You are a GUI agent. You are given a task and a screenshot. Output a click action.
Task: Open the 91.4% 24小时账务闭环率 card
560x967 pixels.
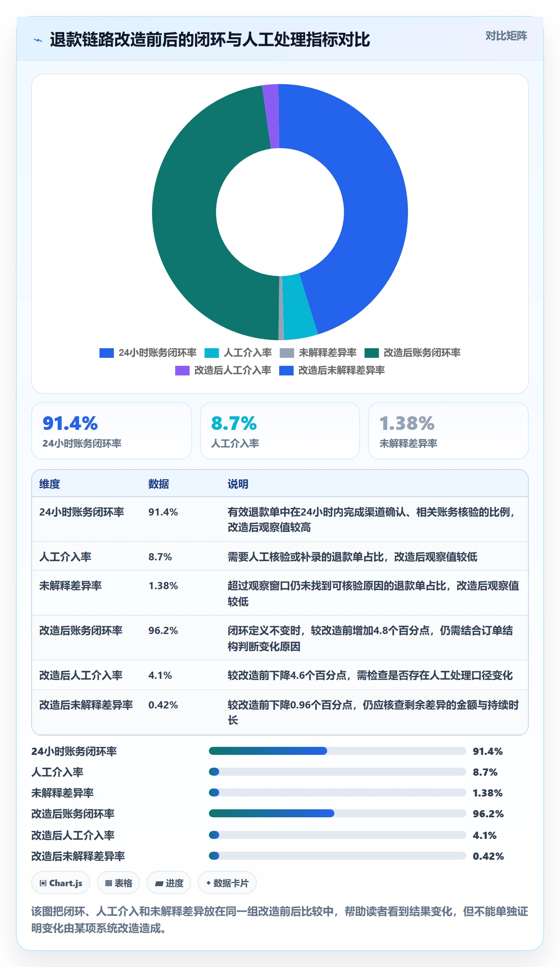pos(112,431)
